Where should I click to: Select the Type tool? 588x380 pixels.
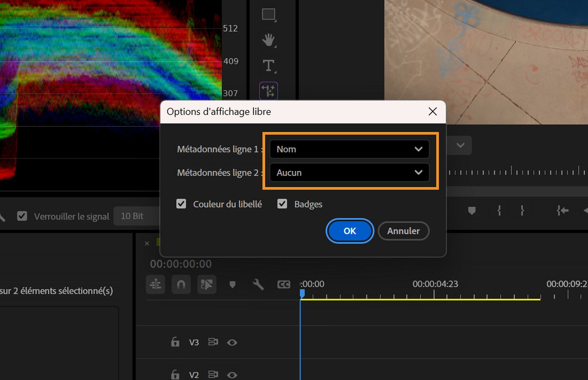(x=269, y=66)
